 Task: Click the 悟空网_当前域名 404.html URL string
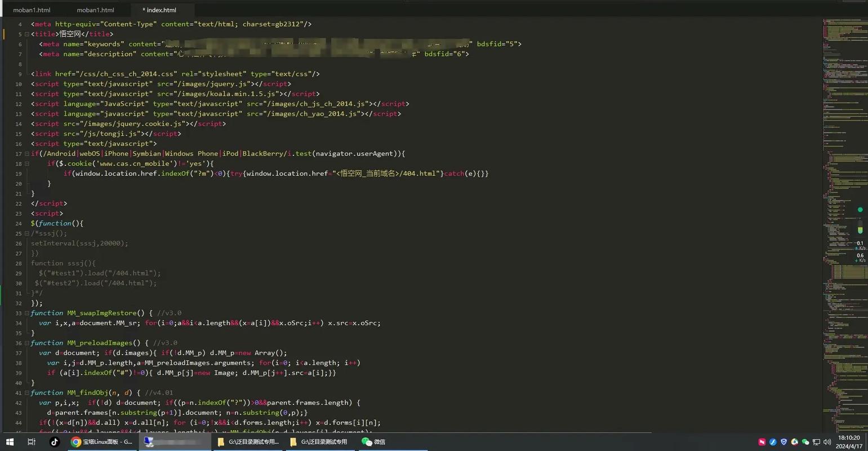click(x=386, y=174)
